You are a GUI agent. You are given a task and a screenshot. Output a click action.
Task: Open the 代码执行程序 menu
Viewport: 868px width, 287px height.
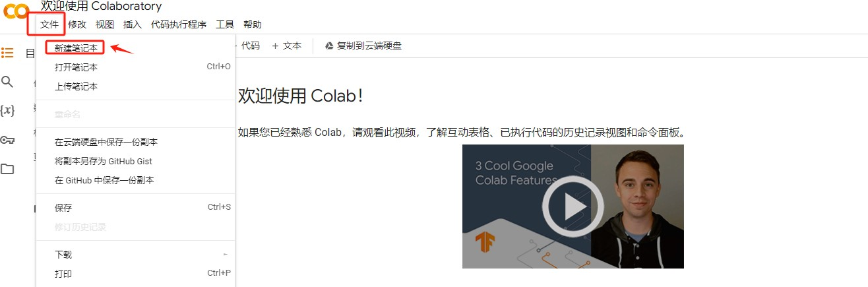tap(179, 24)
